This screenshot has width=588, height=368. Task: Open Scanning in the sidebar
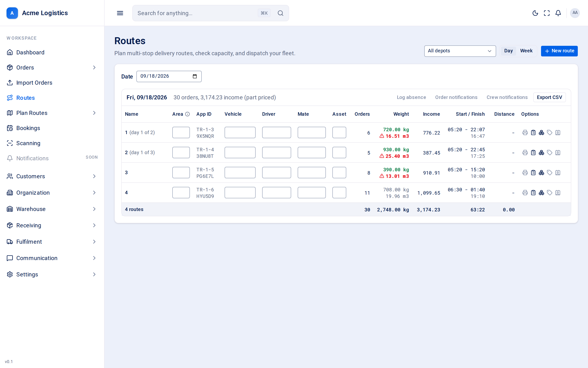click(52, 143)
